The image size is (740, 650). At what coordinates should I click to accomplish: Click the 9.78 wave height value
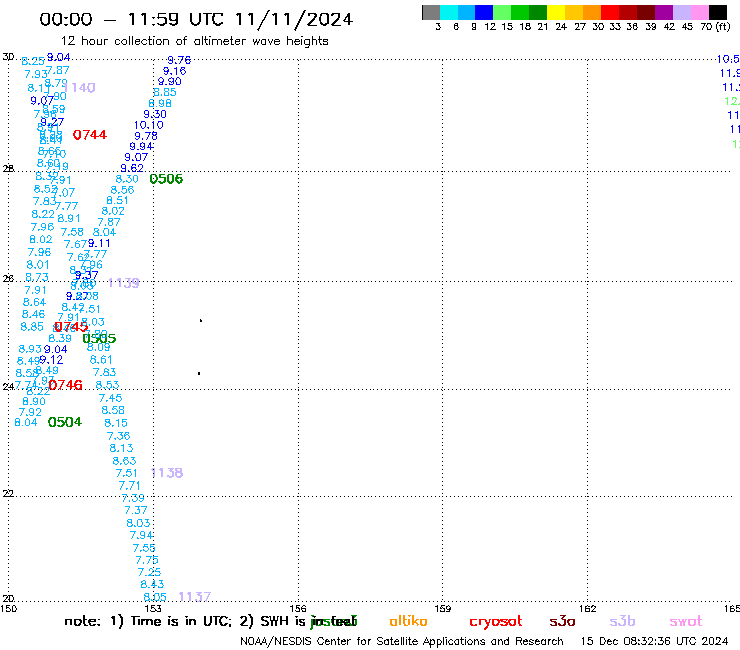(x=146, y=136)
